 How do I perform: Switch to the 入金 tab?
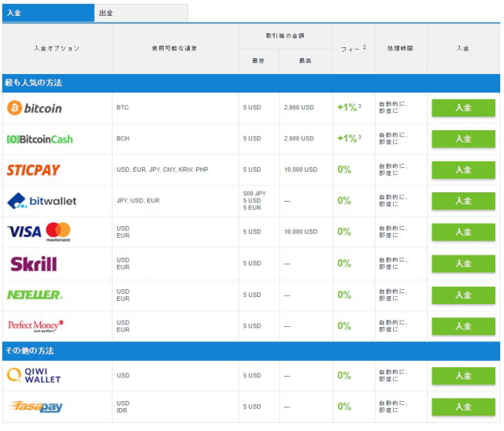pyautogui.click(x=48, y=13)
